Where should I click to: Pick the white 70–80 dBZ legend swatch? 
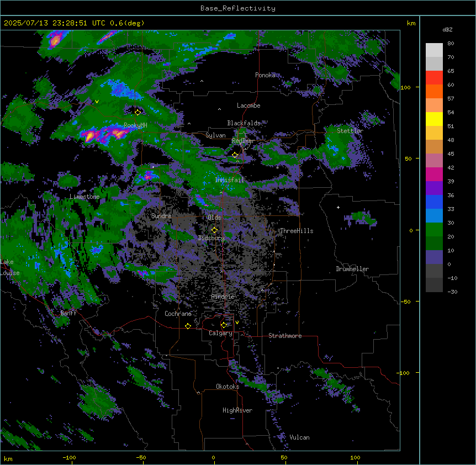(x=434, y=50)
